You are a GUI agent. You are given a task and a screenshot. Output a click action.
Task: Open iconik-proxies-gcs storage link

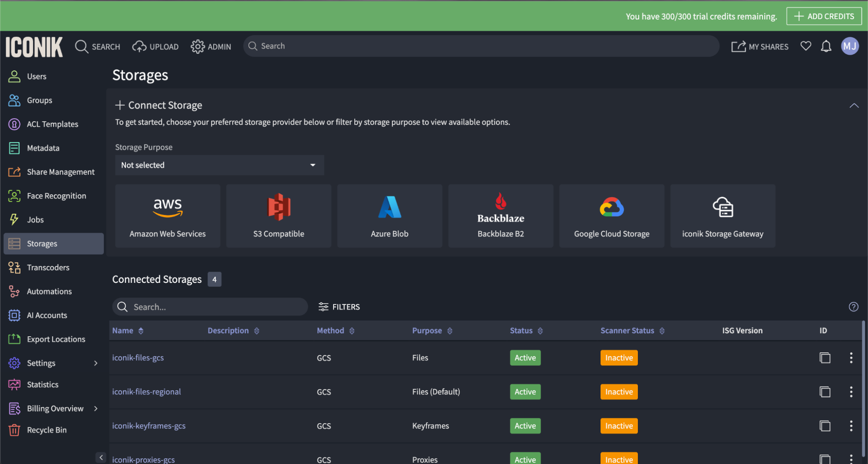(143, 459)
